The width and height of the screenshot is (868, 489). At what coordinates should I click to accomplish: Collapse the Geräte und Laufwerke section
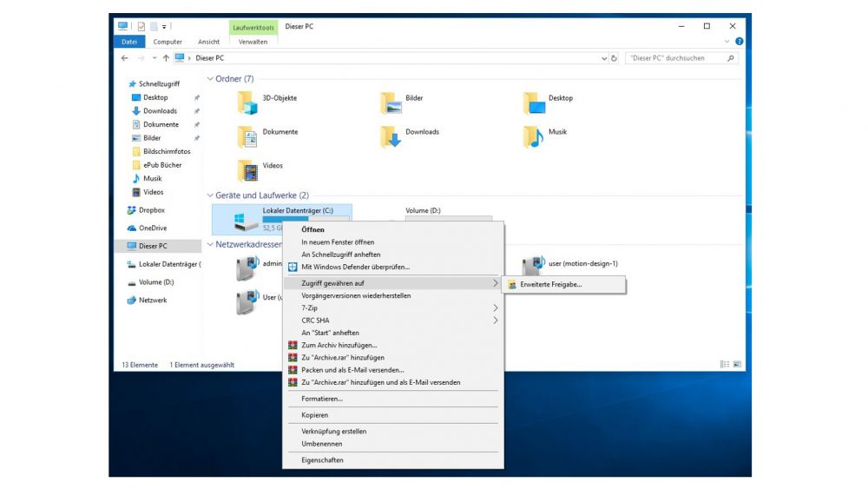coord(210,195)
